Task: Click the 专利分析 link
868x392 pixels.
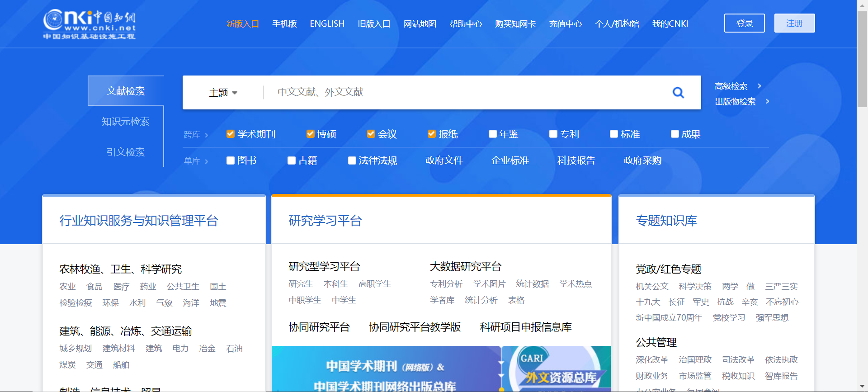Action: [446, 284]
